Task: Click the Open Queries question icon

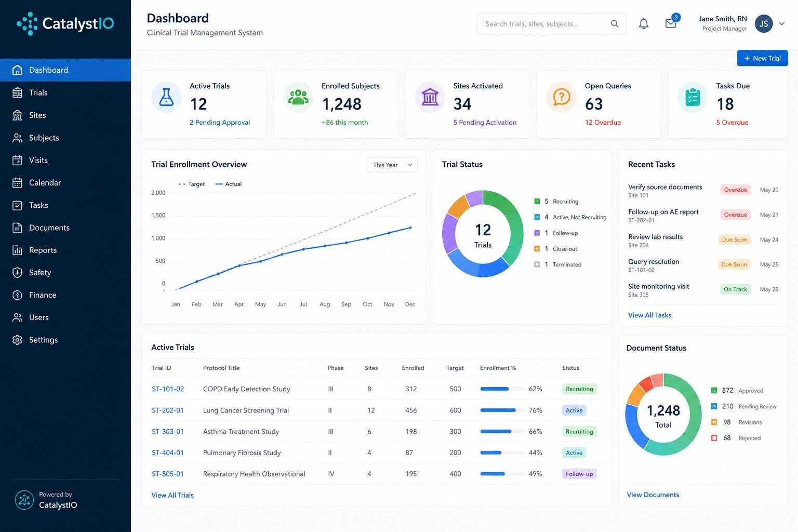Action: 562,97
